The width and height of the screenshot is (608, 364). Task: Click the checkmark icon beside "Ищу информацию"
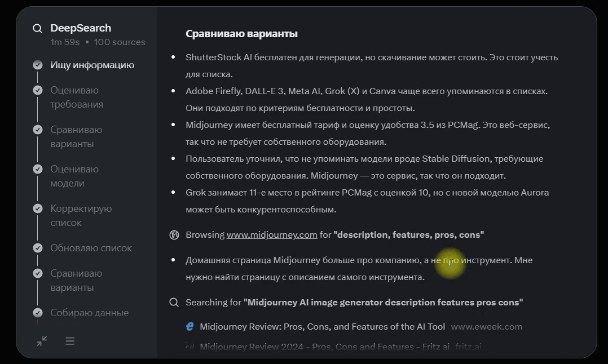click(38, 65)
